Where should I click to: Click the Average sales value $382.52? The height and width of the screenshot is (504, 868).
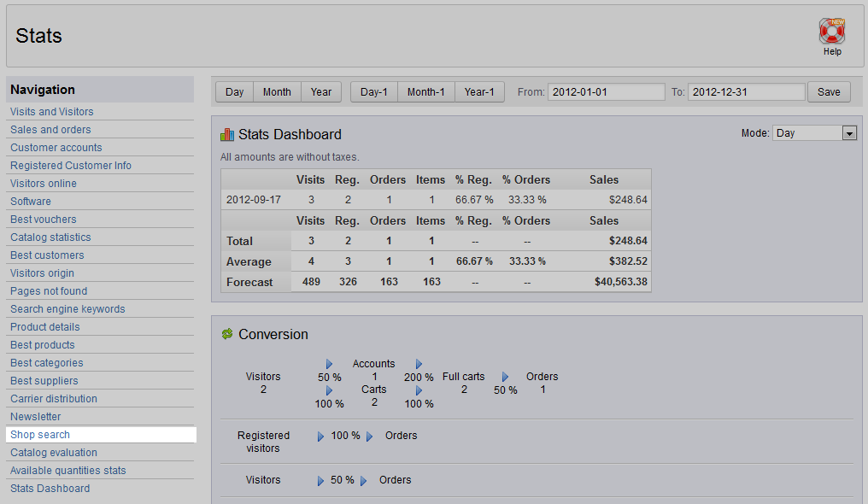(x=628, y=261)
